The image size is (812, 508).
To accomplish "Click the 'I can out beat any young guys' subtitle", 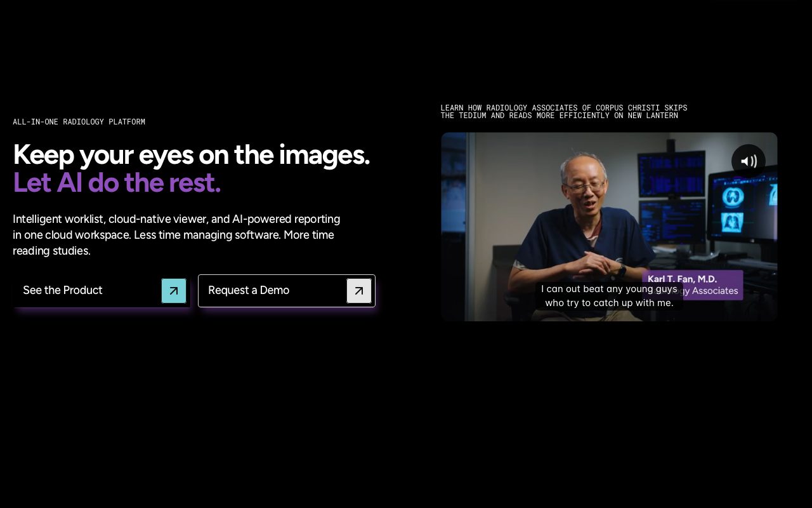I will click(x=609, y=296).
